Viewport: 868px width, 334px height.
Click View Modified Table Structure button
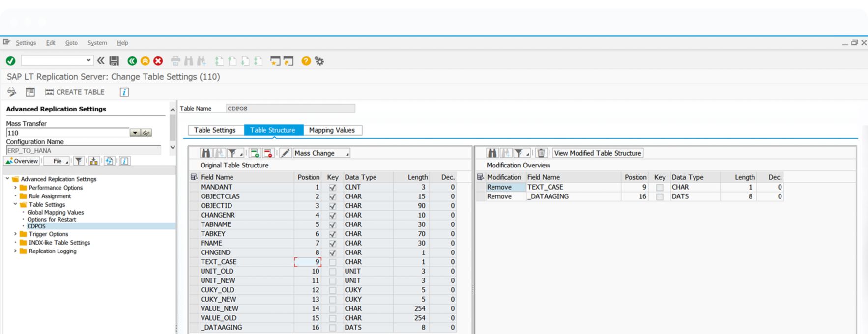(597, 153)
